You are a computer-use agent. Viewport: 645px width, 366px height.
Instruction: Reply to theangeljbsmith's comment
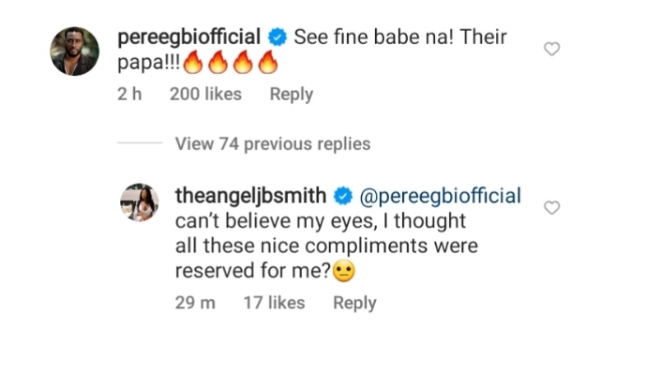point(355,303)
